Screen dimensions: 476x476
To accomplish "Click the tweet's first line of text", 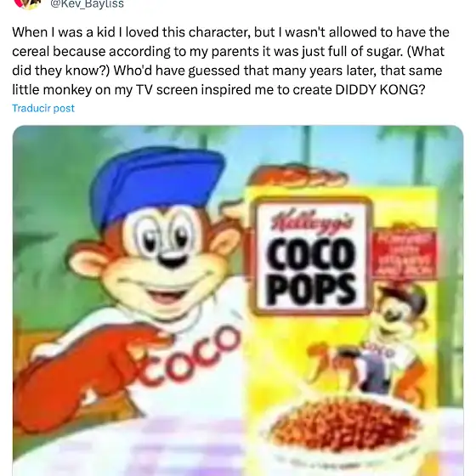I will click(230, 32).
